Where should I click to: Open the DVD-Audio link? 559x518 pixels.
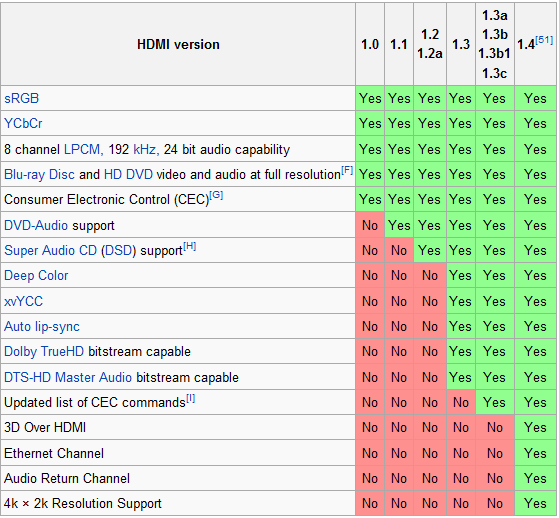pyautogui.click(x=36, y=225)
